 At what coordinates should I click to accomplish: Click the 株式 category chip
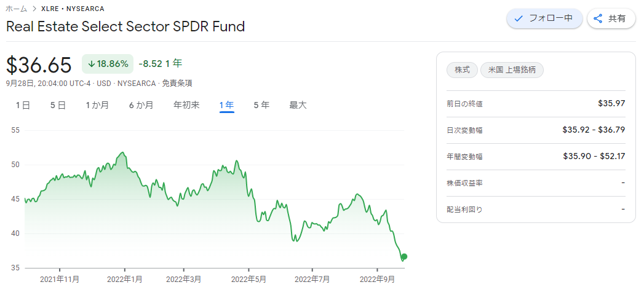[462, 70]
